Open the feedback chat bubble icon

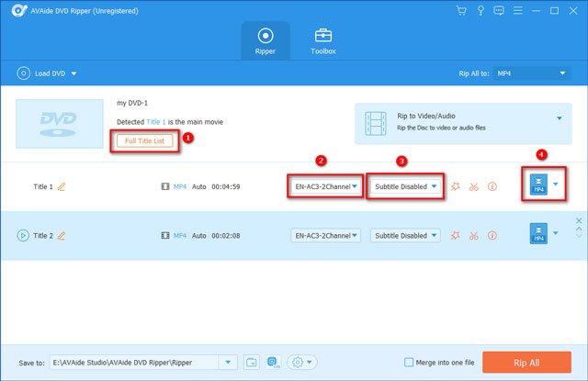click(499, 10)
